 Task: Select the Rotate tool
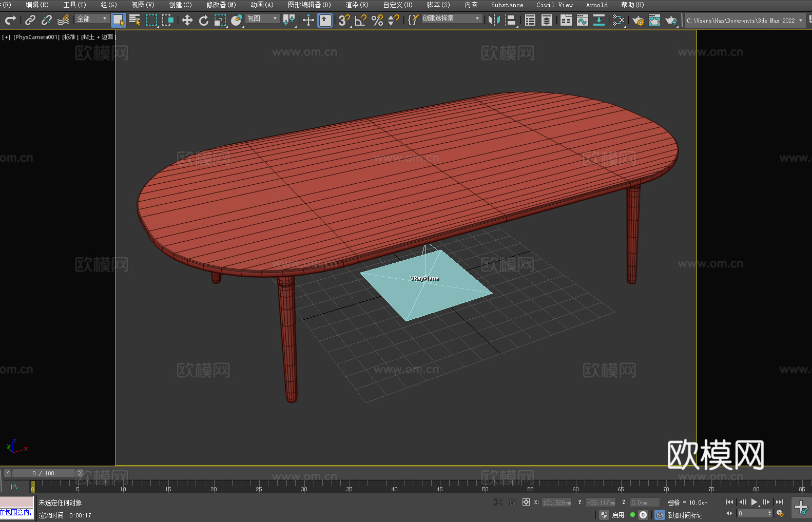[x=203, y=20]
